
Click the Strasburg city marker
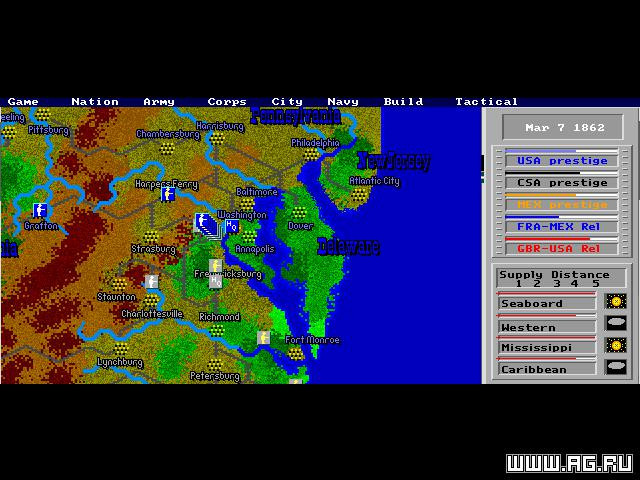(151, 237)
